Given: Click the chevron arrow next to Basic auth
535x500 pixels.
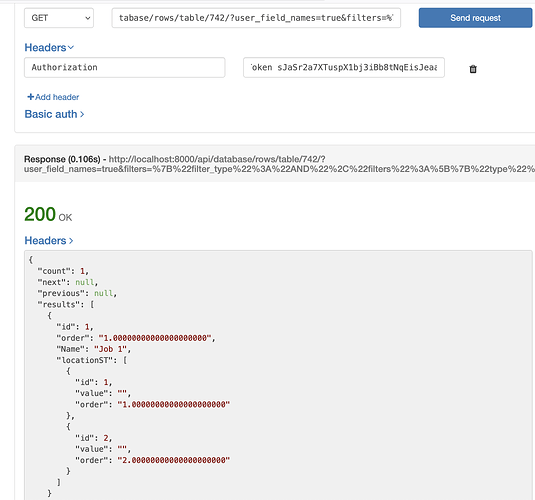Looking at the screenshot, I should [82, 114].
